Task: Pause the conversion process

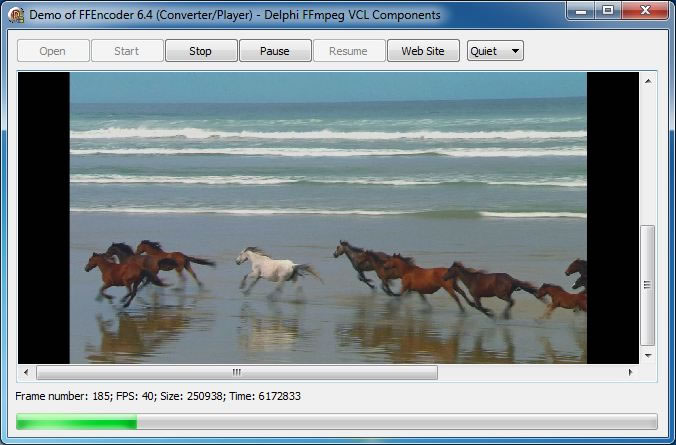Action: tap(275, 51)
